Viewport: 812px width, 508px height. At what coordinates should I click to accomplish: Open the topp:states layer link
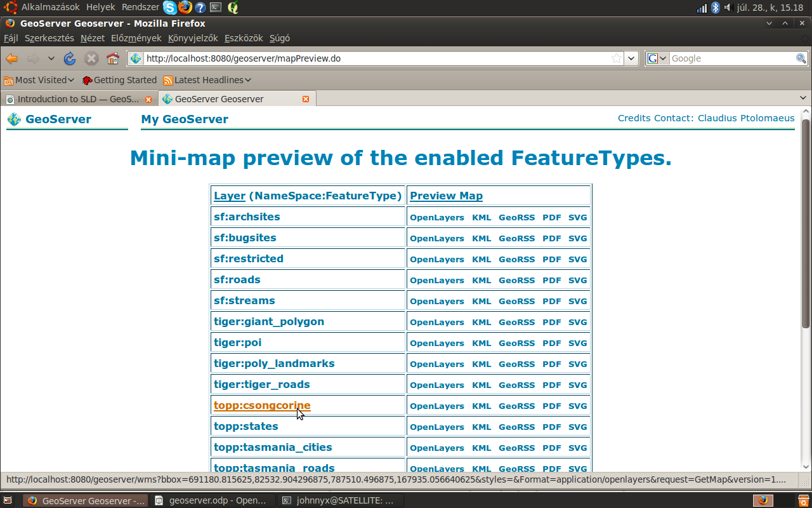coord(246,426)
